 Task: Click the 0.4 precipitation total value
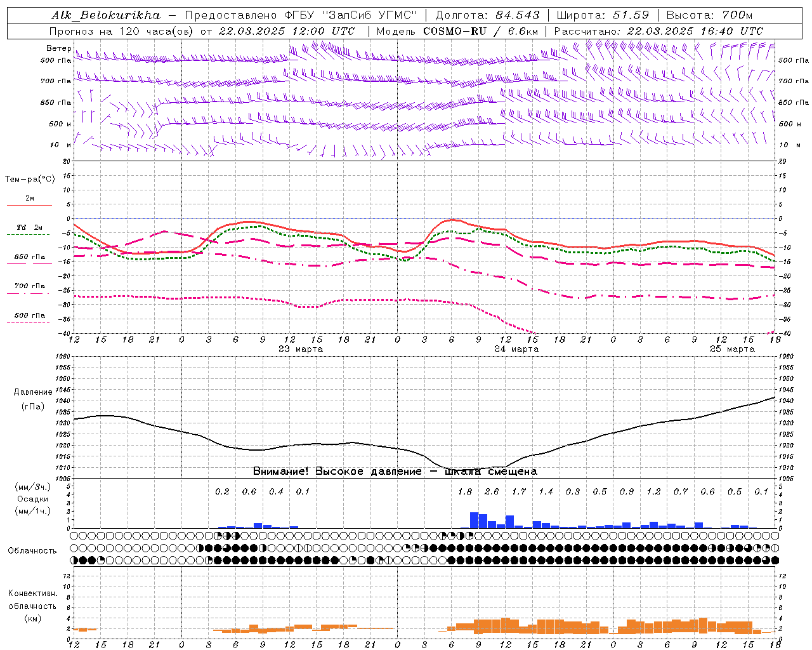276,492
